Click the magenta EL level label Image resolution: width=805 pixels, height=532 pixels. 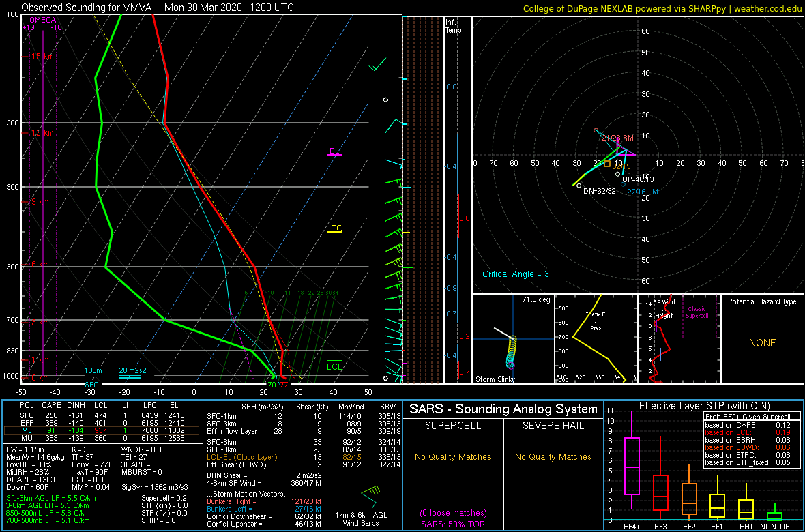(334, 151)
